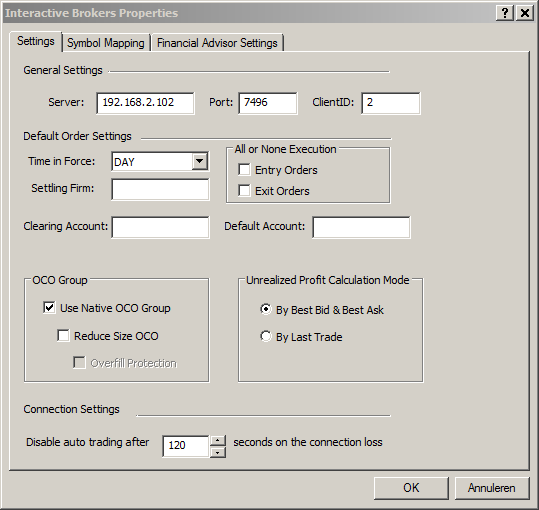Enable Reduce Size OCO checkbox
This screenshot has width=539, height=510.
(x=63, y=335)
